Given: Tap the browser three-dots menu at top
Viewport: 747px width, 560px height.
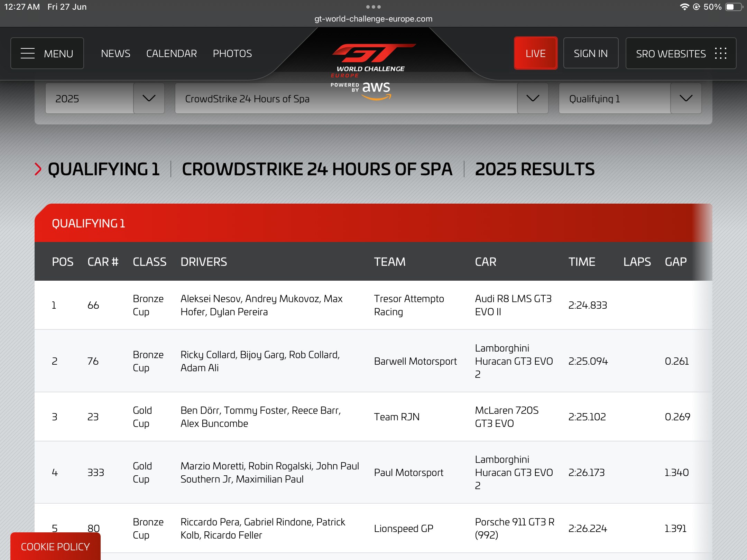Looking at the screenshot, I should tap(373, 7).
